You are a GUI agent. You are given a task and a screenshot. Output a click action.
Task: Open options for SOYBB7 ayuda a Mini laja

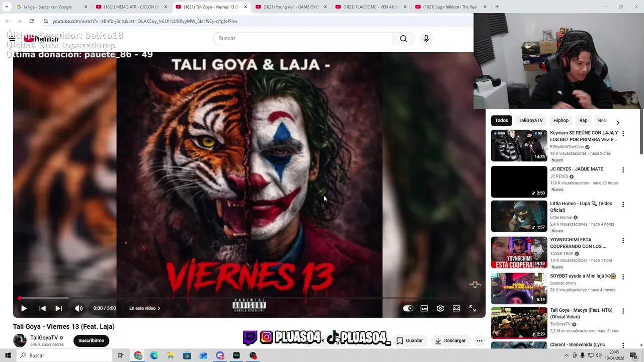(x=623, y=277)
